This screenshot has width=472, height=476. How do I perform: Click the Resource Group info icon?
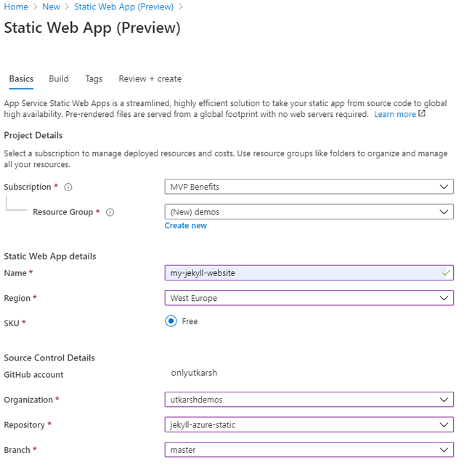coord(110,212)
